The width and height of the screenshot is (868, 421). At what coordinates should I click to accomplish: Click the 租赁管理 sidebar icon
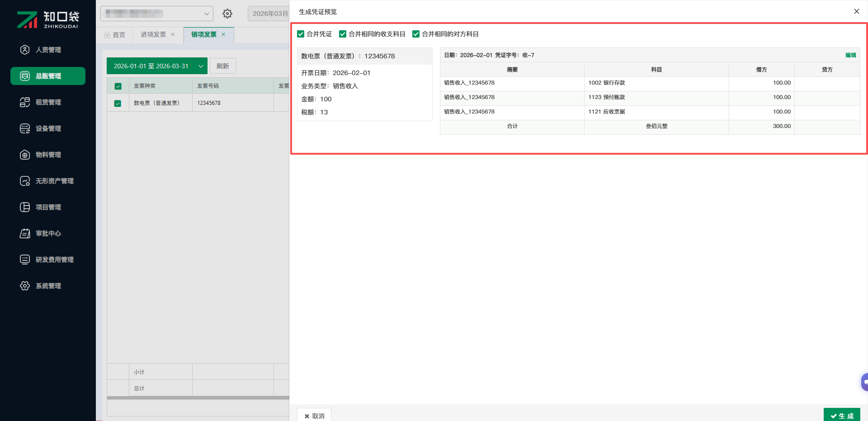pos(25,102)
